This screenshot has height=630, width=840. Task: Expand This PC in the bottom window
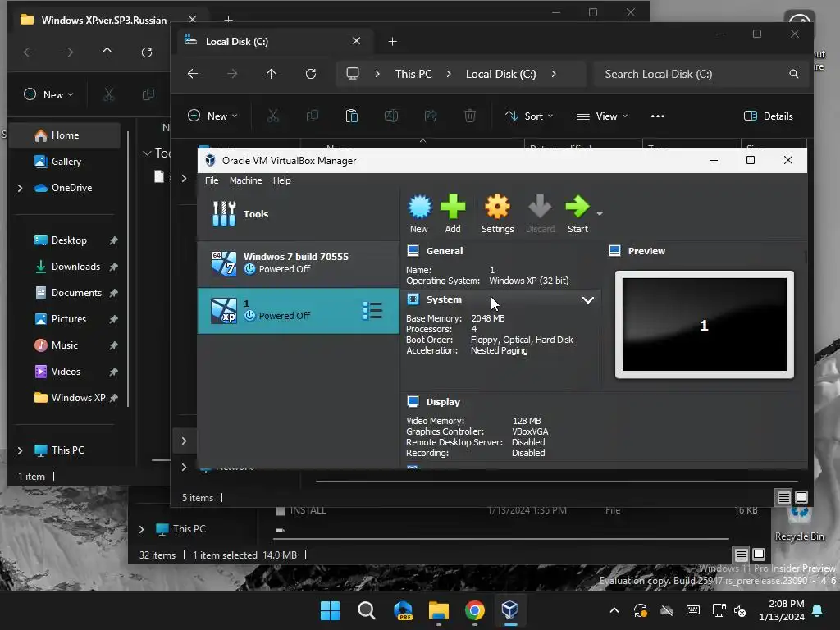(x=141, y=529)
